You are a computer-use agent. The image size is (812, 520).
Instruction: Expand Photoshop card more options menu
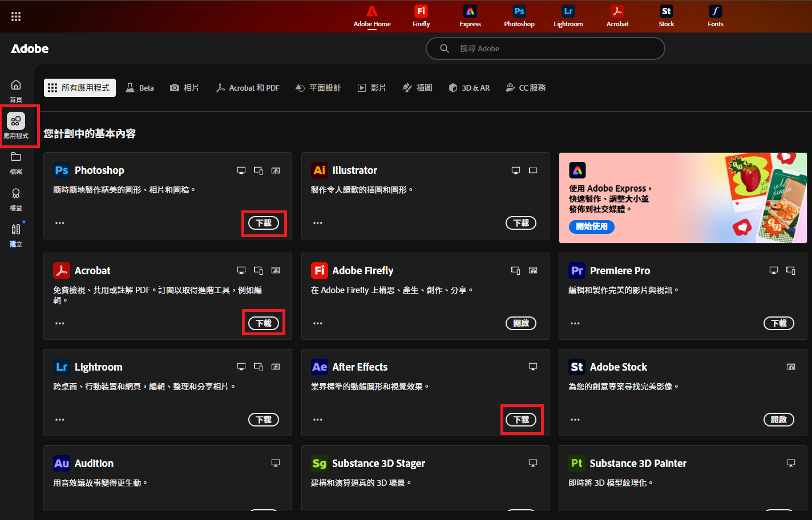[60, 223]
